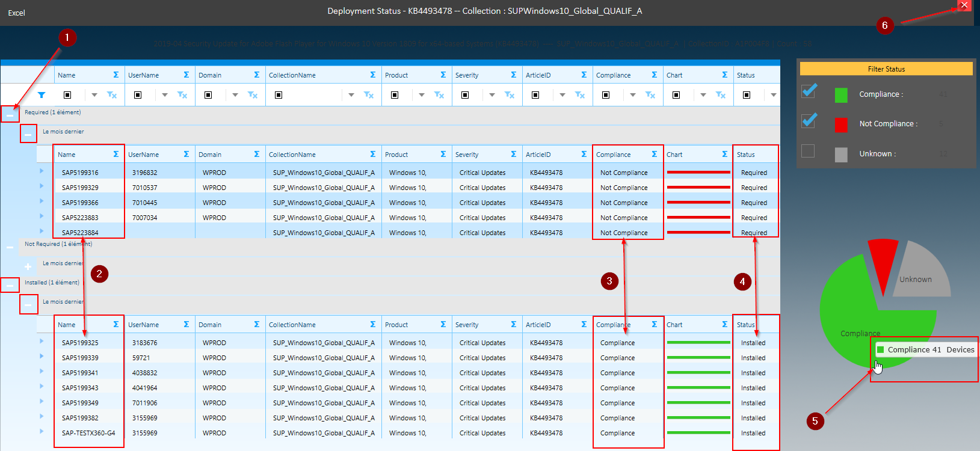Click sigma icon beside Compliance in Required group header
The image size is (980, 451).
655,154
